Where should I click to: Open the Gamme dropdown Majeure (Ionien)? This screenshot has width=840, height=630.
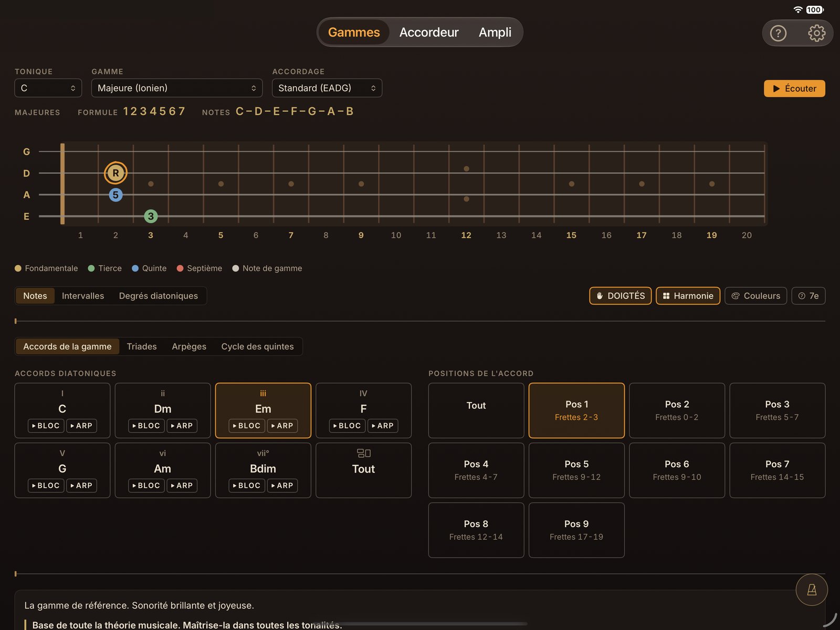click(x=177, y=88)
